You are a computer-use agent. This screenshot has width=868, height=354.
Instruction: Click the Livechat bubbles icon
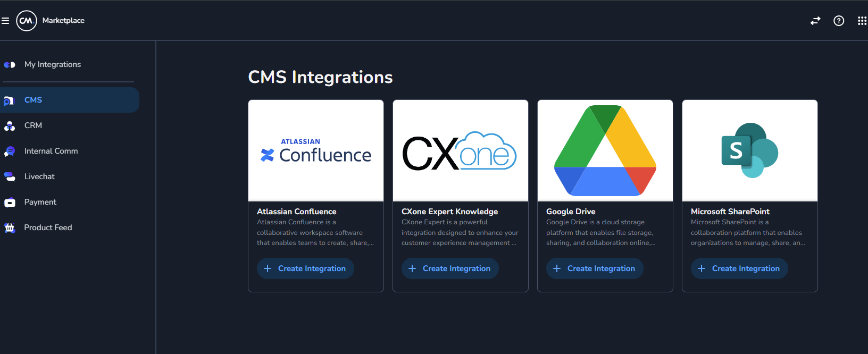pyautogui.click(x=10, y=176)
